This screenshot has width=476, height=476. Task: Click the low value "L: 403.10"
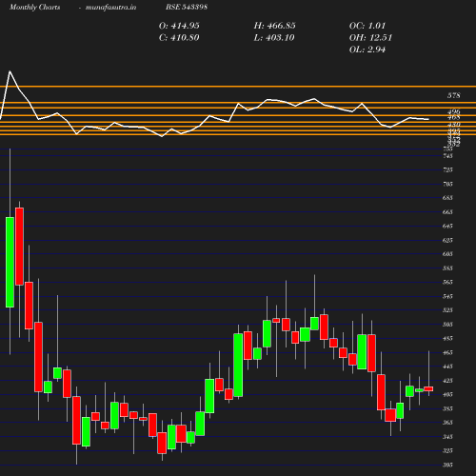(274, 38)
